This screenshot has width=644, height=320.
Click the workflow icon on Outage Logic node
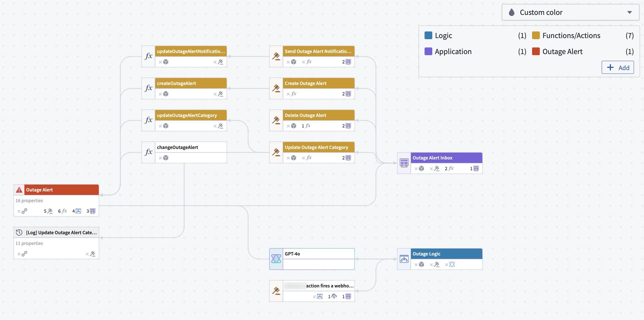[404, 259]
